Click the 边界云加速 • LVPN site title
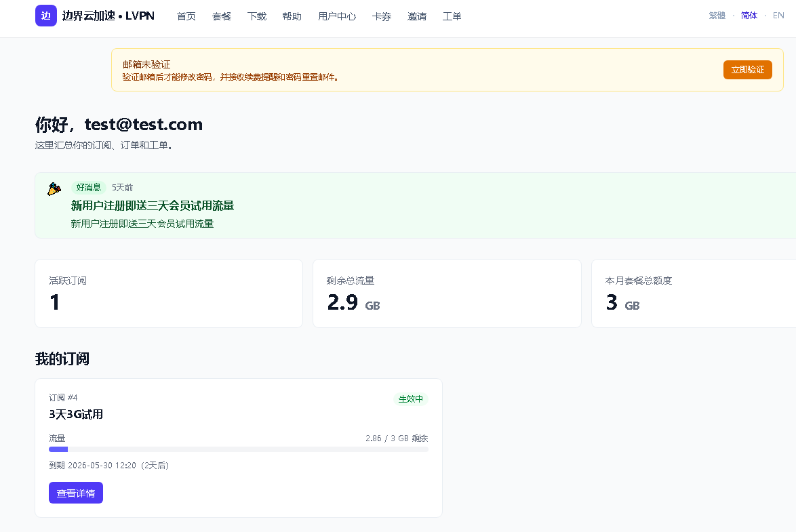 click(x=108, y=16)
